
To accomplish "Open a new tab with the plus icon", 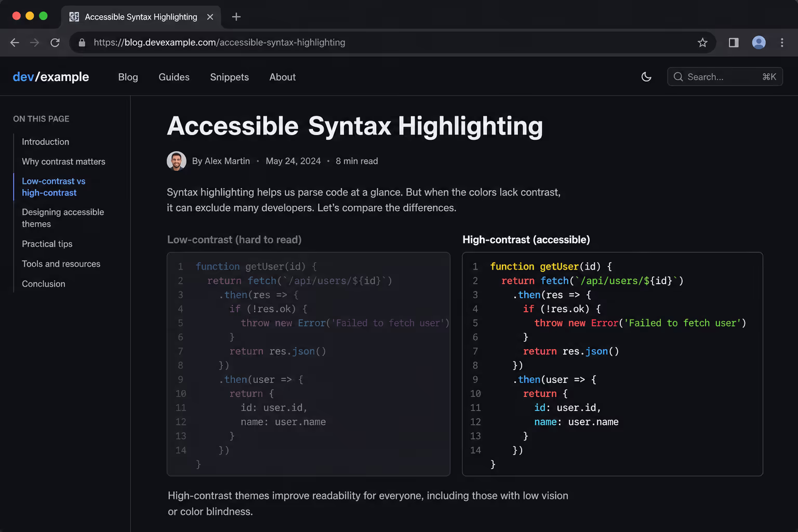I will pos(236,17).
